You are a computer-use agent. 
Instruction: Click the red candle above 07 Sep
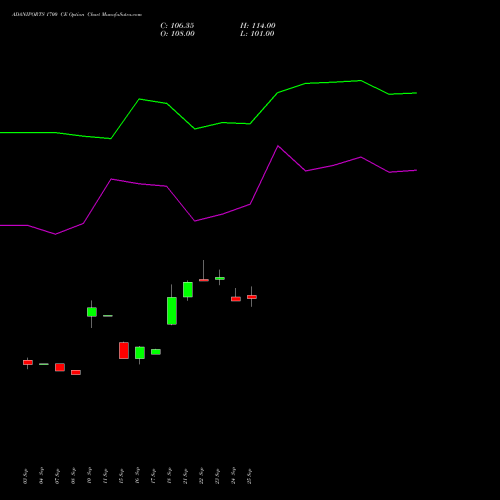(x=60, y=367)
